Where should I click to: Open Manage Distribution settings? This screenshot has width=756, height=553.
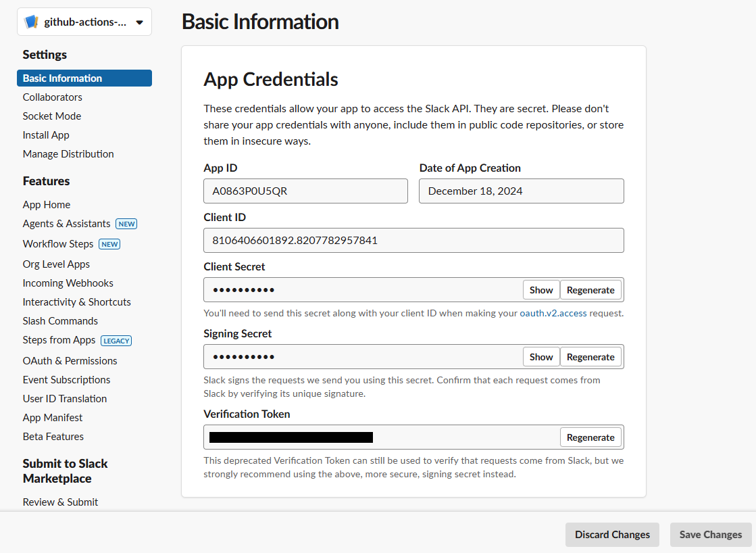click(68, 154)
